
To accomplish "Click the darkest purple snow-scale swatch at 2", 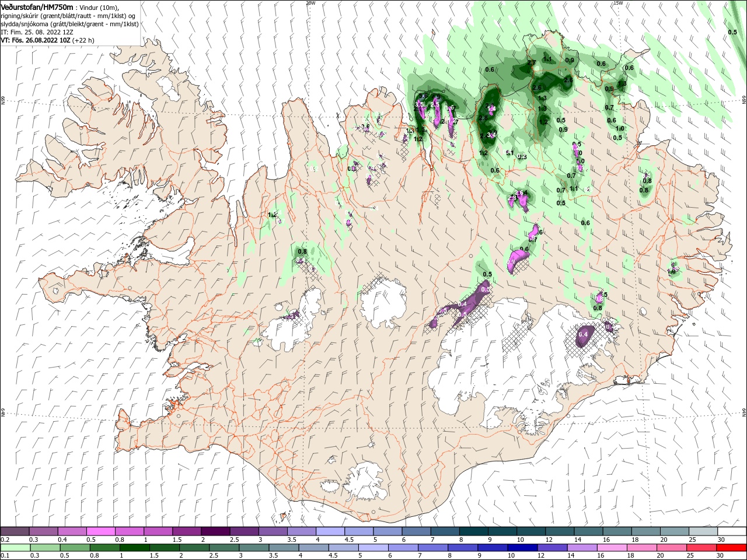I will click(215, 531).
